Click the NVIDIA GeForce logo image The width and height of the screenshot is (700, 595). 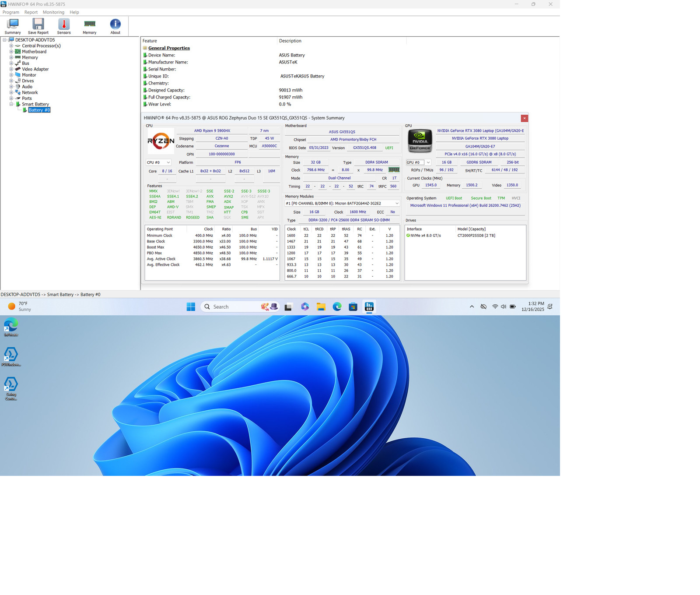pos(420,141)
